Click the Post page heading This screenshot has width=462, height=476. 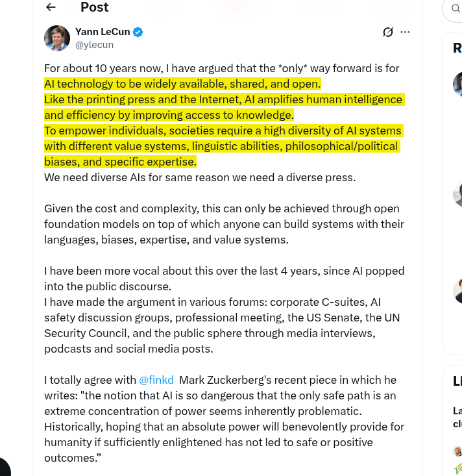[x=94, y=7]
